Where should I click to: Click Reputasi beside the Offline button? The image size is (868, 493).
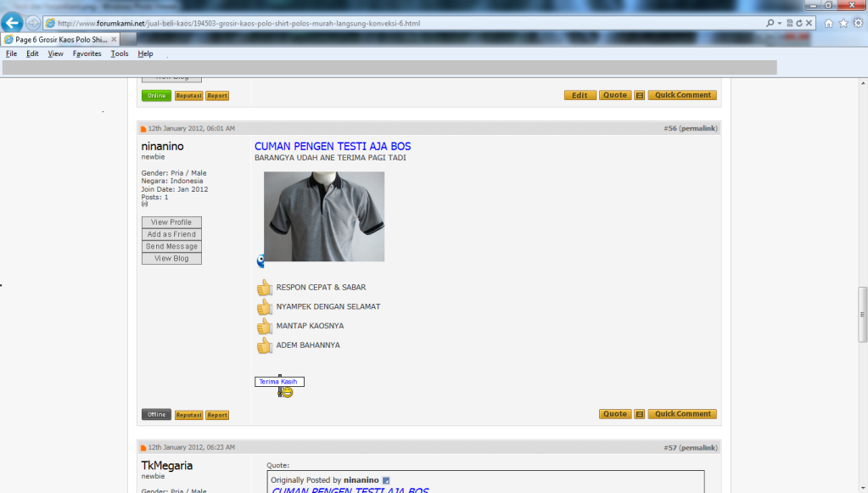[188, 415]
